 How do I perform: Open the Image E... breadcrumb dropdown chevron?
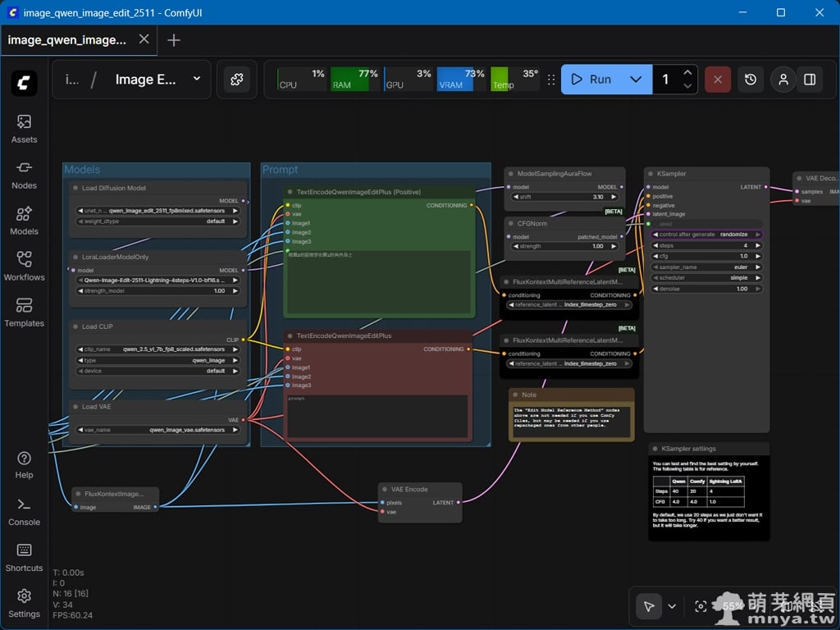pos(196,79)
